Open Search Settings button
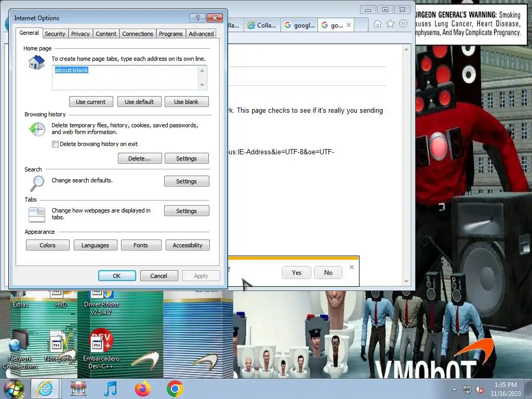Image resolution: width=532 pixels, height=399 pixels. 187,181
